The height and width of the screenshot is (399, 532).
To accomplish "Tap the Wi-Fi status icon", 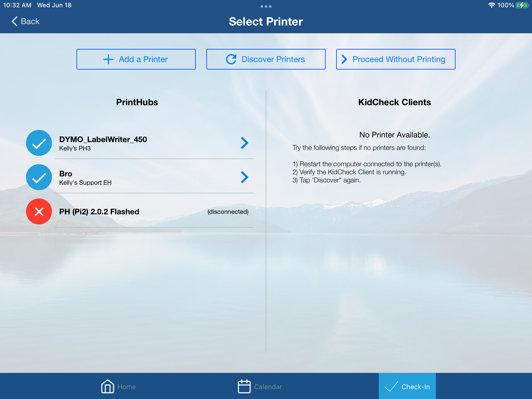I will pyautogui.click(x=491, y=5).
